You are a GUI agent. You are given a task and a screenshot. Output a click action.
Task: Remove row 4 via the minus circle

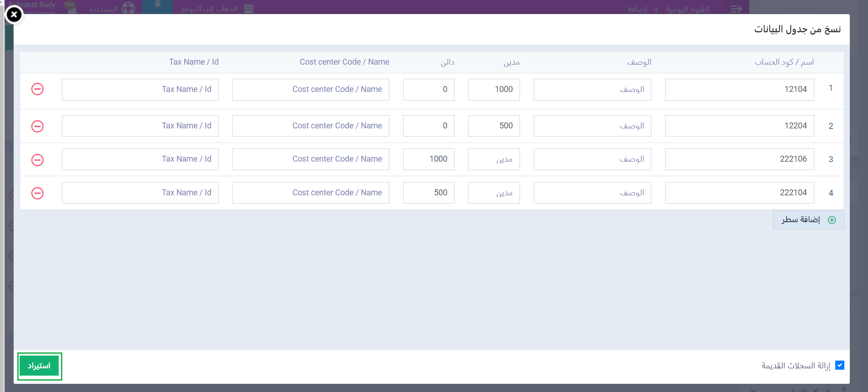tap(37, 193)
